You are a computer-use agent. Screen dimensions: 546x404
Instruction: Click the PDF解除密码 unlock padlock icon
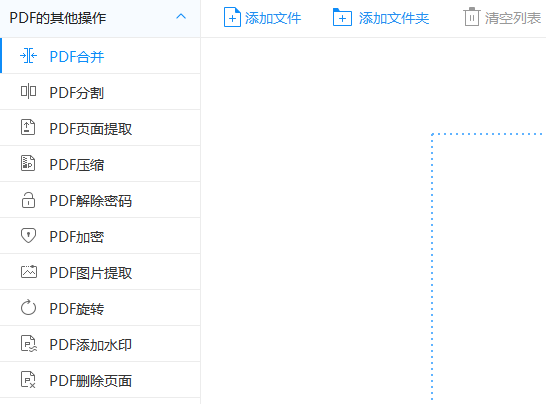(28, 200)
